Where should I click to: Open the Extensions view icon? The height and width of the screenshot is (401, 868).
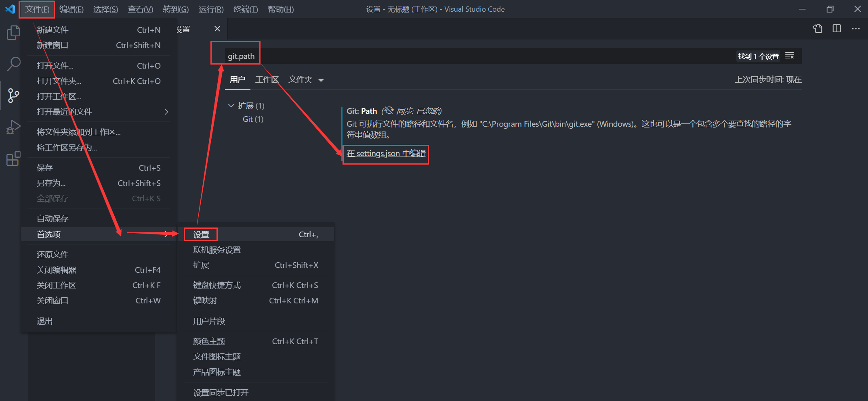pyautogui.click(x=13, y=159)
